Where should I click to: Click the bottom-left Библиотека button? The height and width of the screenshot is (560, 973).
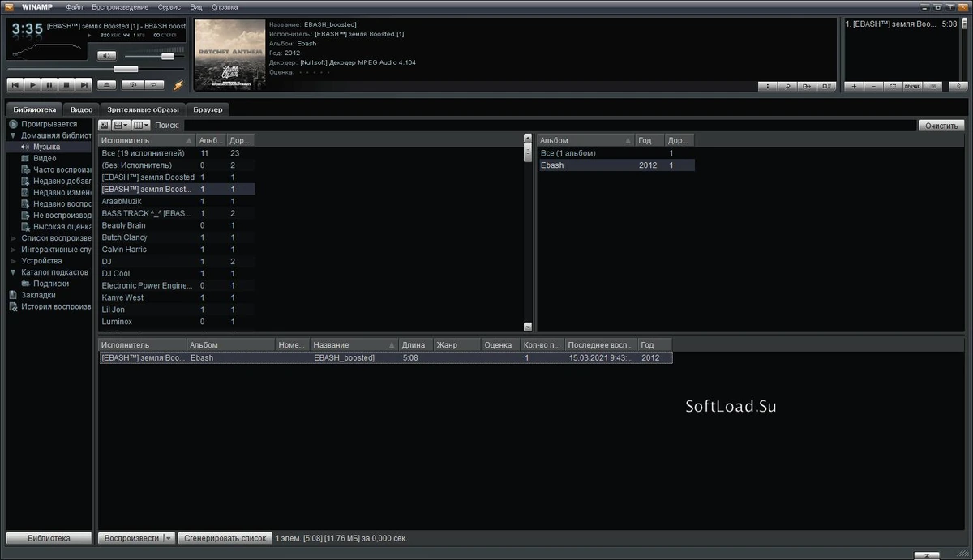pyautogui.click(x=49, y=538)
